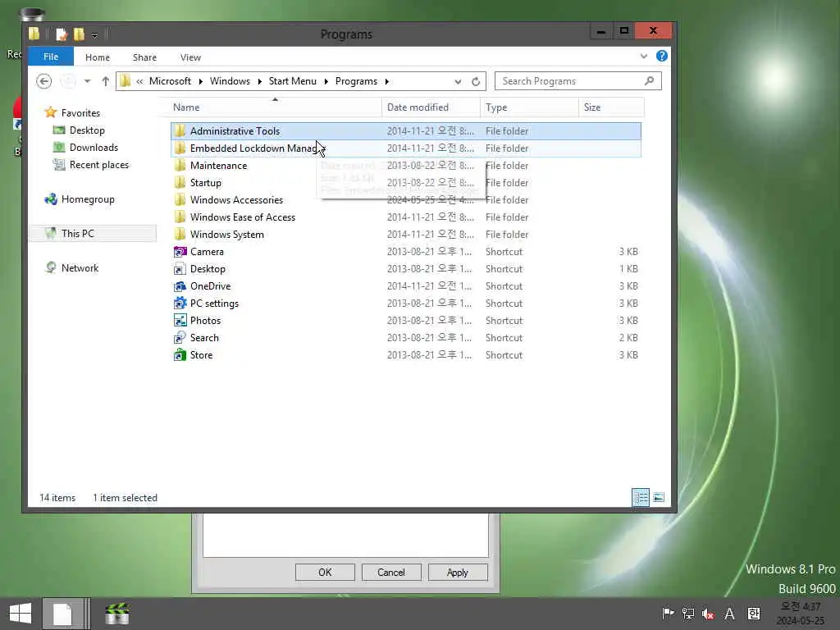Expand the arrow after Microsoft breadcrumb
840x630 pixels.
click(x=200, y=81)
